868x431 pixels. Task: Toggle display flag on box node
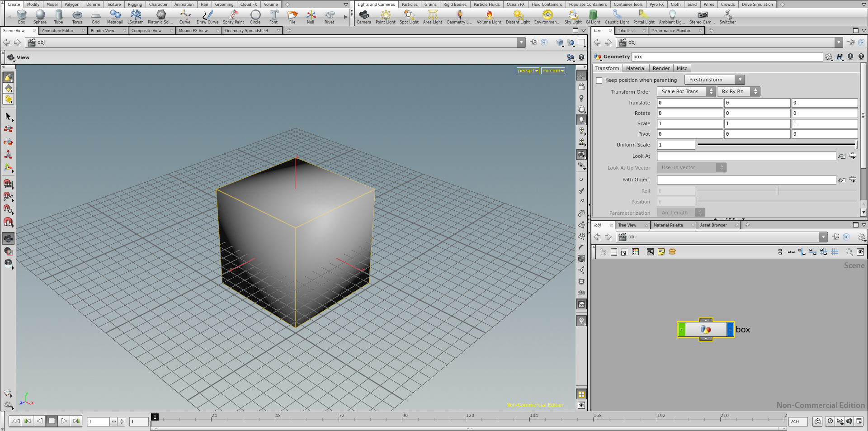pyautogui.click(x=730, y=330)
